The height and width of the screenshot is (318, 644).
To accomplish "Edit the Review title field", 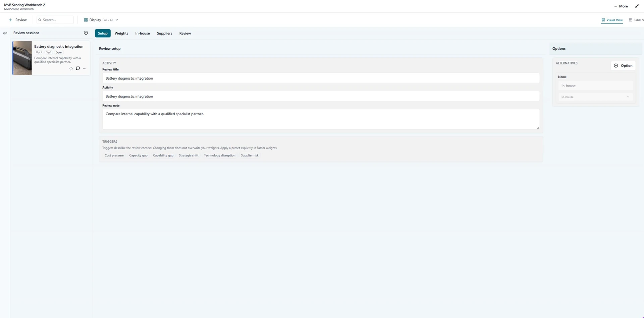I will click(321, 78).
